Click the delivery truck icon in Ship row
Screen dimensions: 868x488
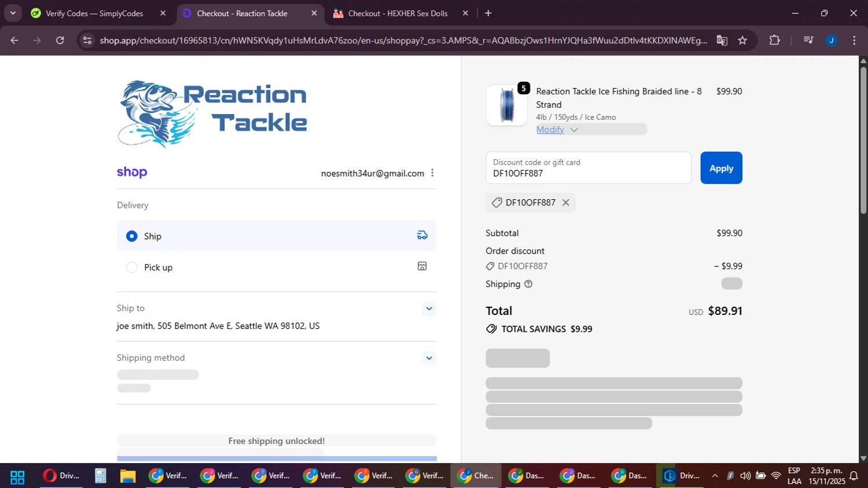tap(422, 235)
